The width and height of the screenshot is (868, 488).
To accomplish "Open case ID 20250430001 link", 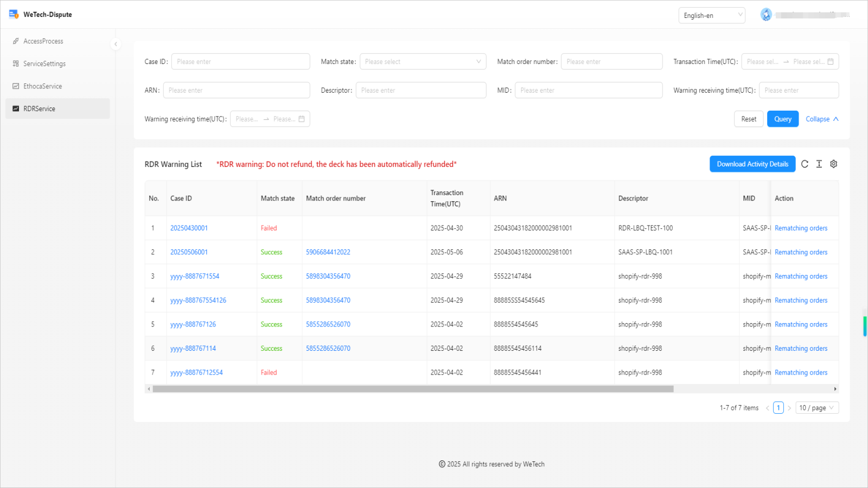I will point(189,228).
